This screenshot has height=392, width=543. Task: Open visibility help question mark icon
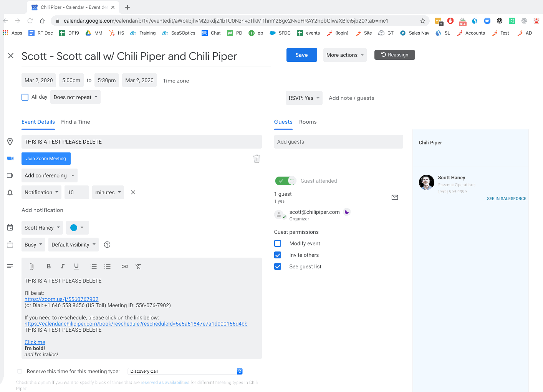pos(107,245)
